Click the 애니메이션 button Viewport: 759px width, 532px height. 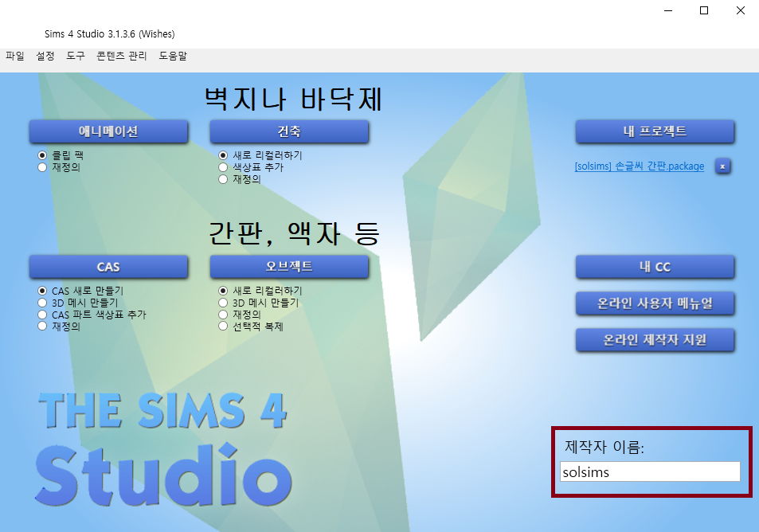tap(108, 131)
